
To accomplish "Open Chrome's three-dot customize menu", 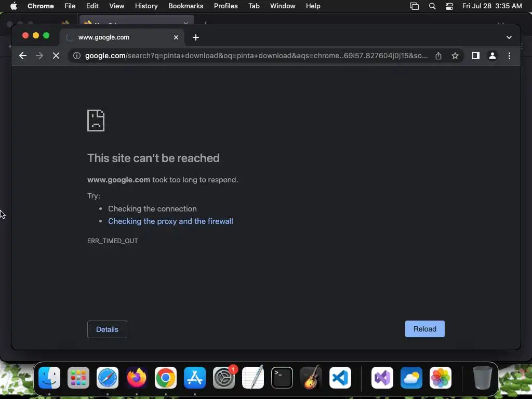I will [x=509, y=56].
